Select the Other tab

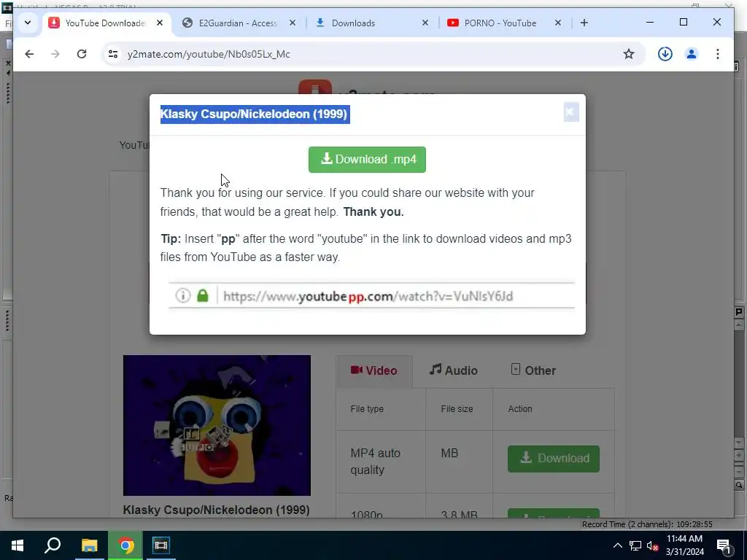pyautogui.click(x=533, y=370)
